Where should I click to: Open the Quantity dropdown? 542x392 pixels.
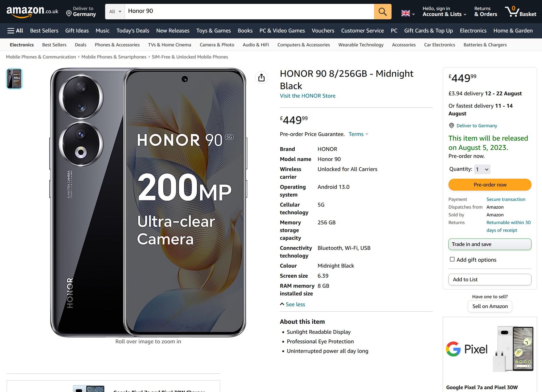tap(482, 169)
